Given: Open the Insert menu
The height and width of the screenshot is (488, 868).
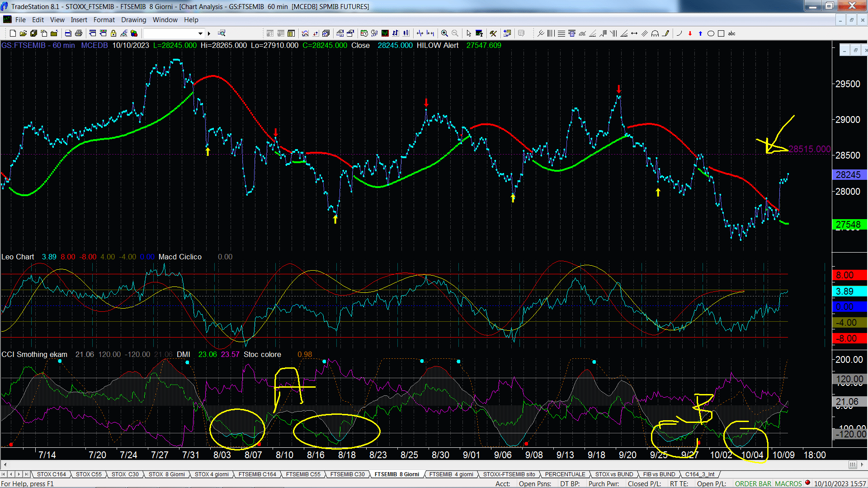Looking at the screenshot, I should click(x=79, y=20).
